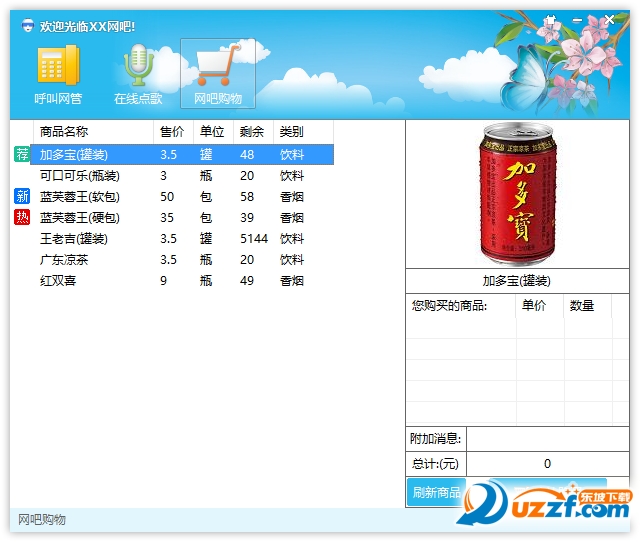Select the 蓝芙蓉王(软包) row

182,197
